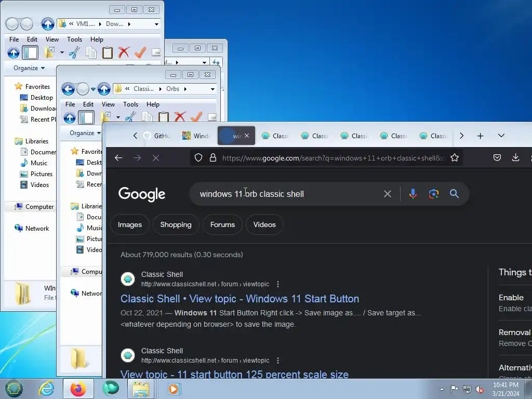
Task: Open 11 start button 125 percent link
Action: [234, 374]
